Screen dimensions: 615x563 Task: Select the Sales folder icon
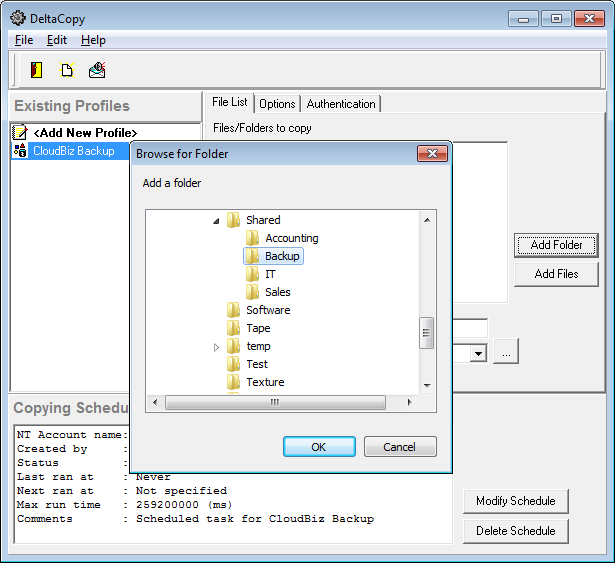coord(253,292)
